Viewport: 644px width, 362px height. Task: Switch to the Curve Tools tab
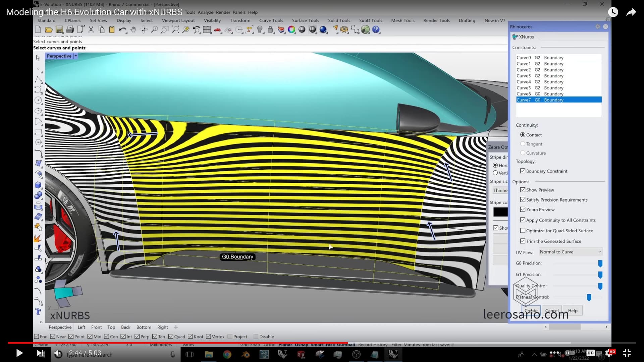(271, 20)
